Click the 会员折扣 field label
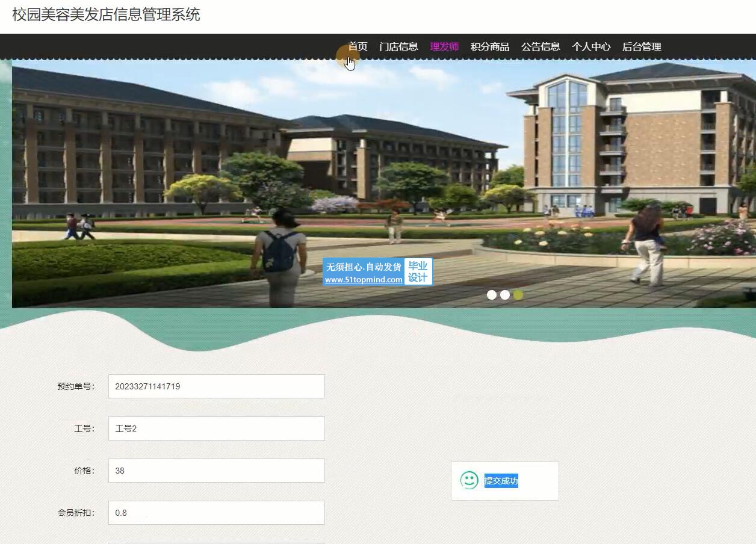The height and width of the screenshot is (544, 756). (76, 513)
